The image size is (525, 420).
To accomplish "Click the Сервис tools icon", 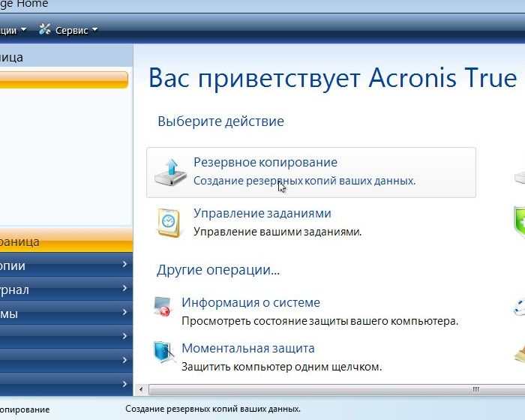I will (x=44, y=29).
